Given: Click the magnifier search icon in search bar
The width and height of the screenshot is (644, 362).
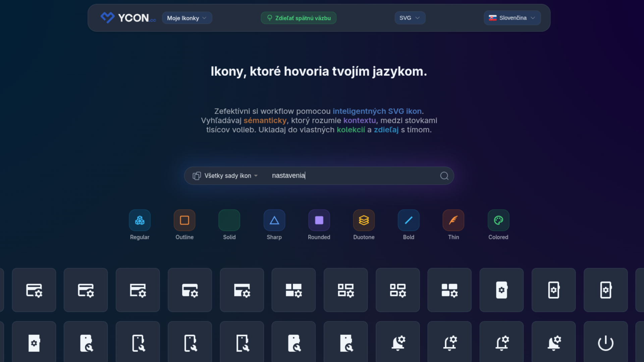Looking at the screenshot, I should tap(444, 176).
